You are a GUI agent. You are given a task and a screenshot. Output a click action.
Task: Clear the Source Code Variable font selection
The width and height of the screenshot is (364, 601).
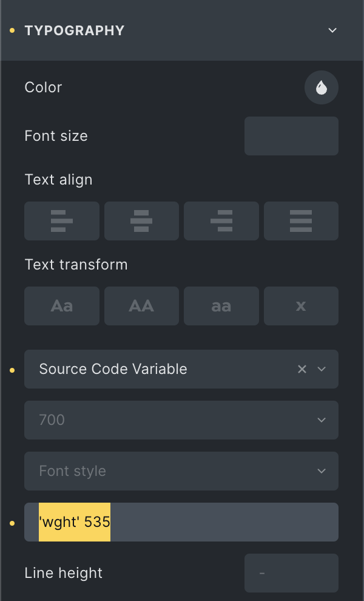coord(302,369)
